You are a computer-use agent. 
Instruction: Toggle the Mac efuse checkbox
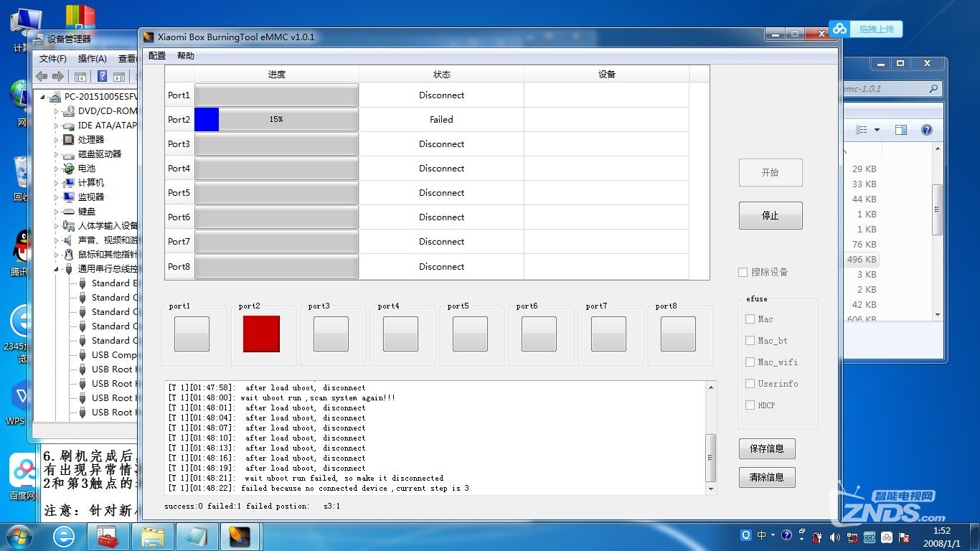750,319
